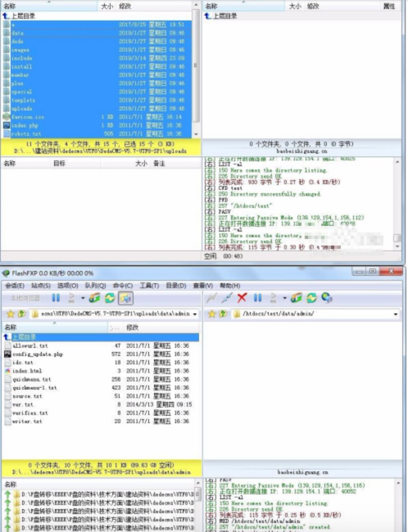408x532 pixels.
Task: Select config_update.php in the local file list
Action: 37,354
